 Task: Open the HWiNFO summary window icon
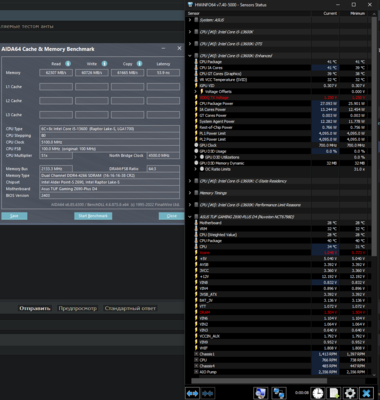[x=261, y=393]
